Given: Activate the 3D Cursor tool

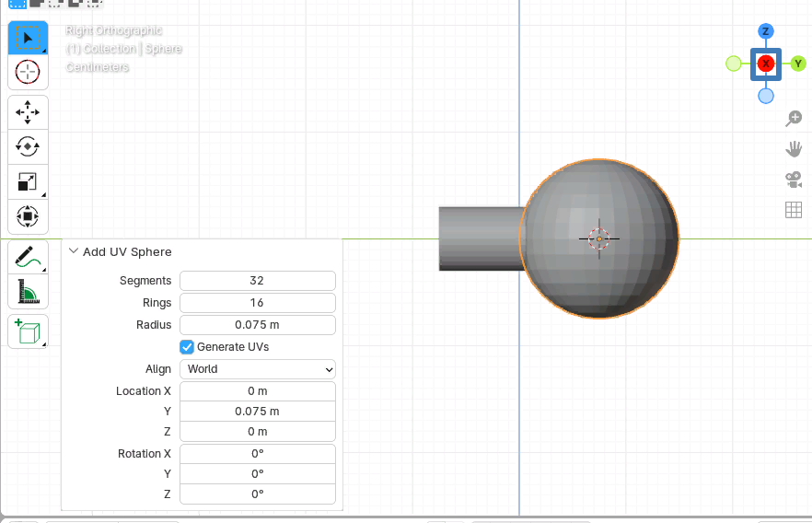Looking at the screenshot, I should tap(28, 72).
